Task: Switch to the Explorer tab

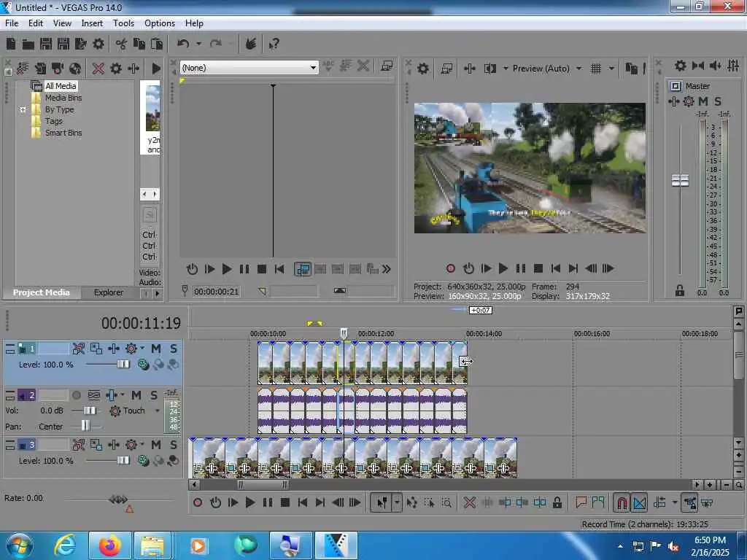Action: (x=108, y=293)
